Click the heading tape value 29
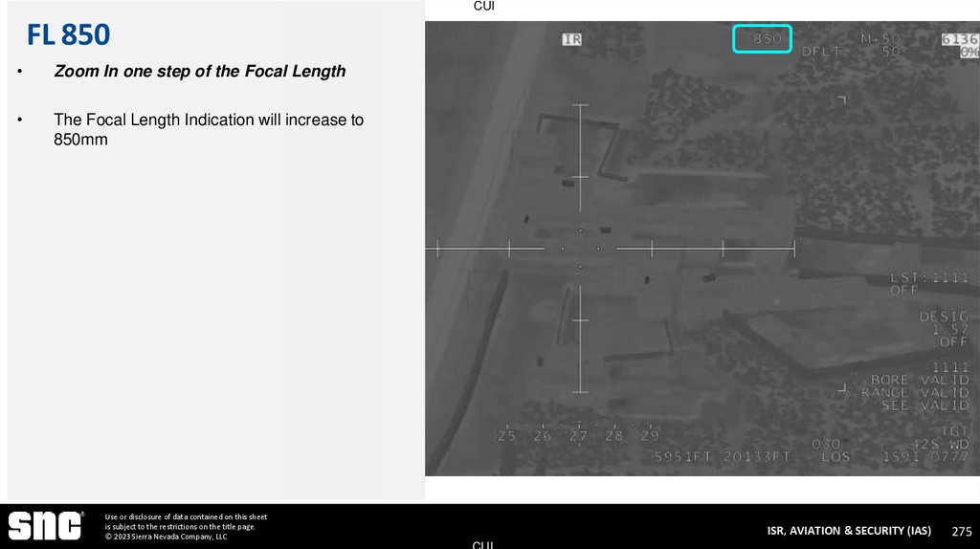The height and width of the screenshot is (549, 980). pos(650,436)
